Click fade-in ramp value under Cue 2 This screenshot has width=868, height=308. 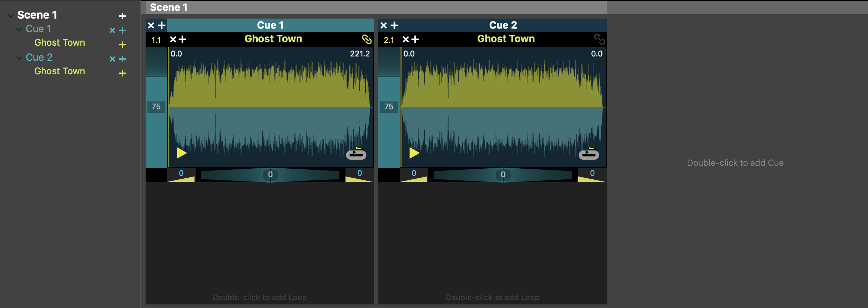[x=414, y=173]
